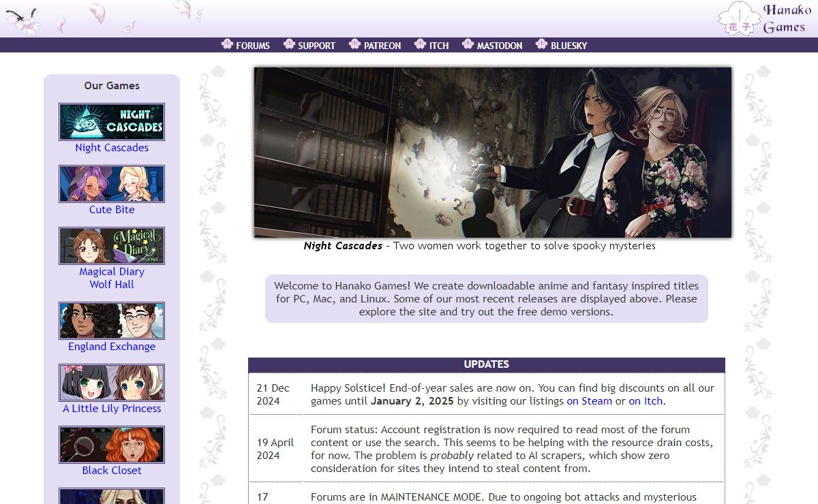
Task: Click the 'Our Games' sidebar heading
Action: [112, 86]
